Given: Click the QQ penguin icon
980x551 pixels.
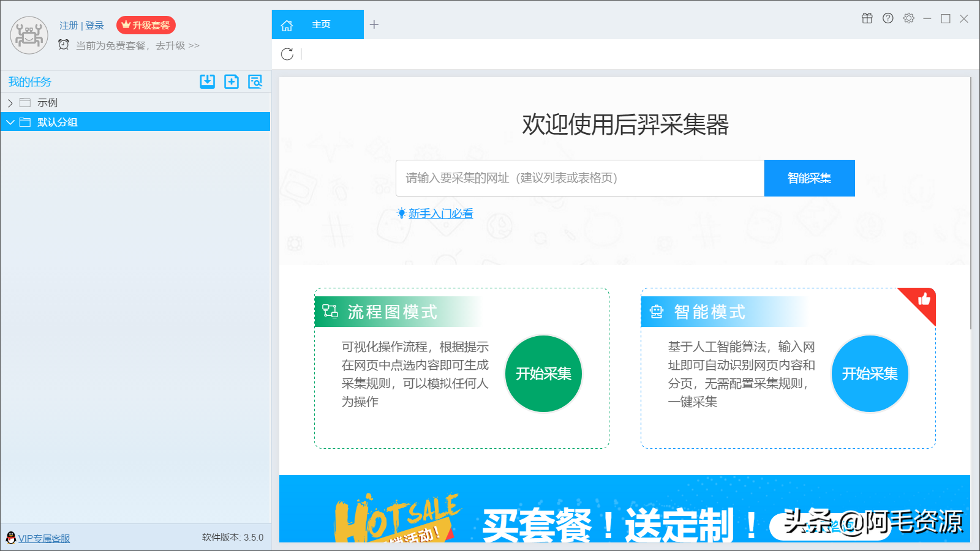Looking at the screenshot, I should [11, 538].
